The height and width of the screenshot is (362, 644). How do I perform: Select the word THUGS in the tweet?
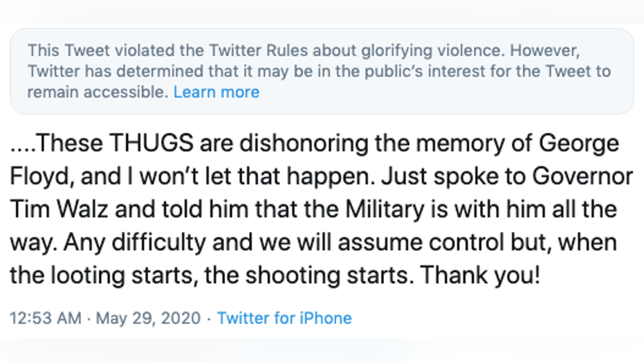(x=151, y=143)
